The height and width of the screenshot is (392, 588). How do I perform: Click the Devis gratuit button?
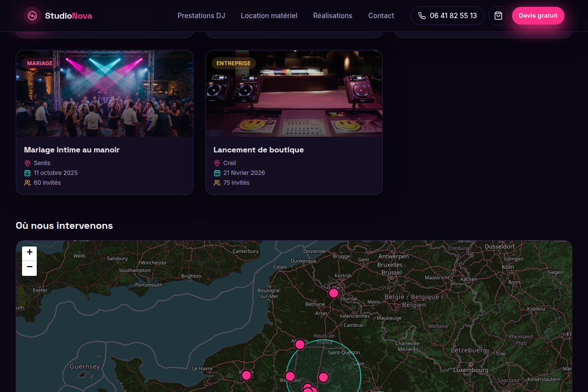click(x=538, y=16)
